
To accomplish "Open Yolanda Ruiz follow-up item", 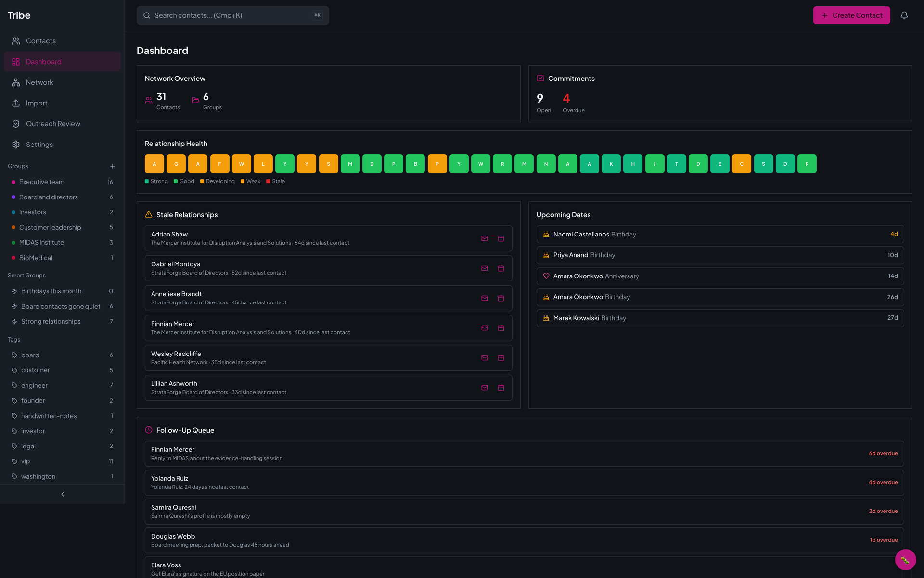I will pos(525,483).
